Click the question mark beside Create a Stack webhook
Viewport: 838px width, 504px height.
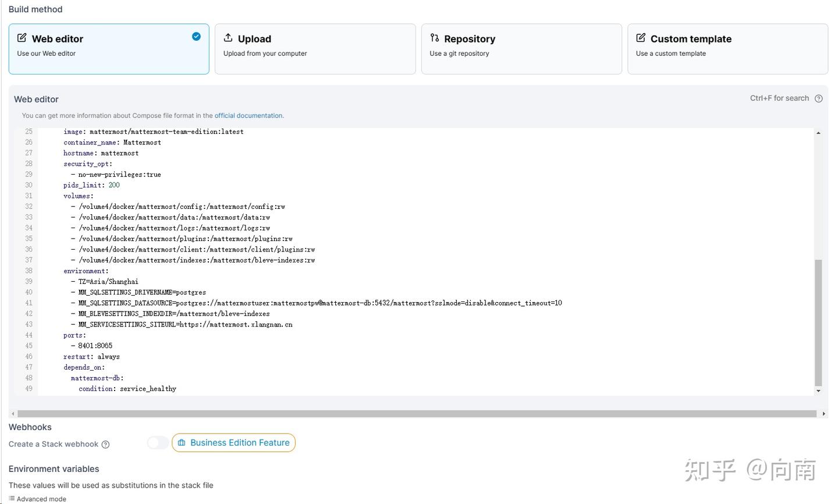[x=105, y=444]
